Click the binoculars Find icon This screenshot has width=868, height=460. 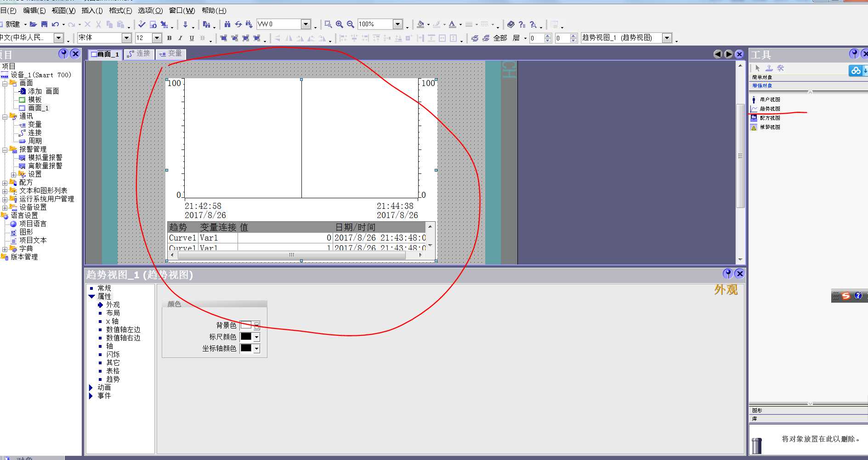click(227, 24)
